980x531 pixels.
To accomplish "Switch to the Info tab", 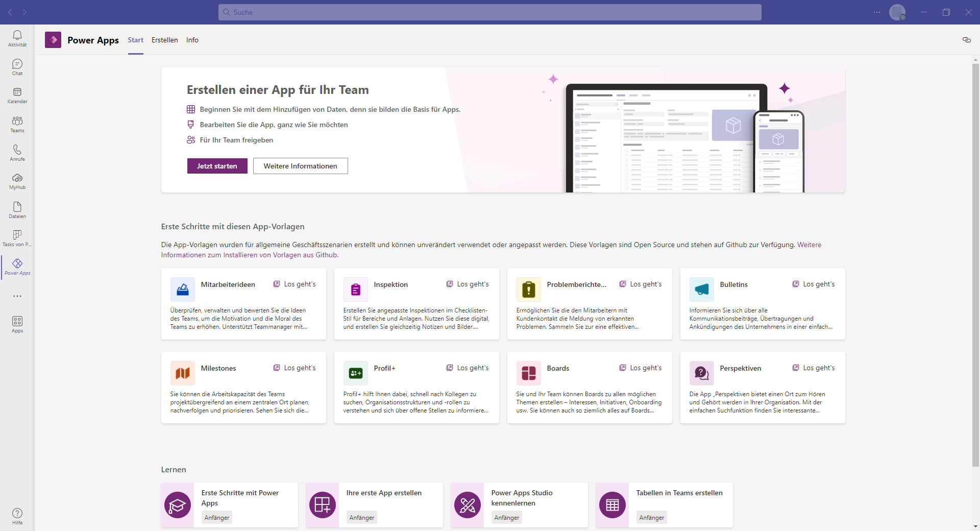I will pyautogui.click(x=192, y=40).
